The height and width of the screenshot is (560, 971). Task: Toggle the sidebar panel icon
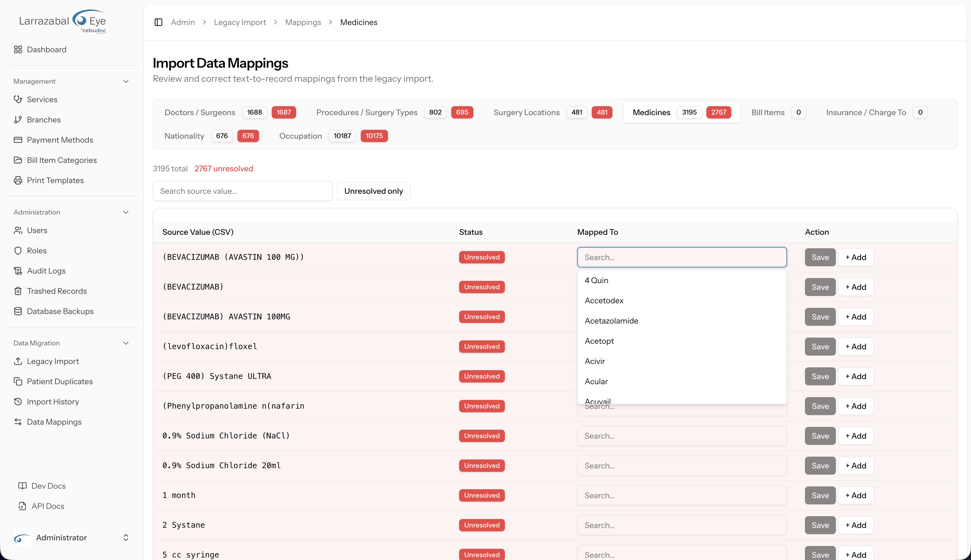coord(158,22)
